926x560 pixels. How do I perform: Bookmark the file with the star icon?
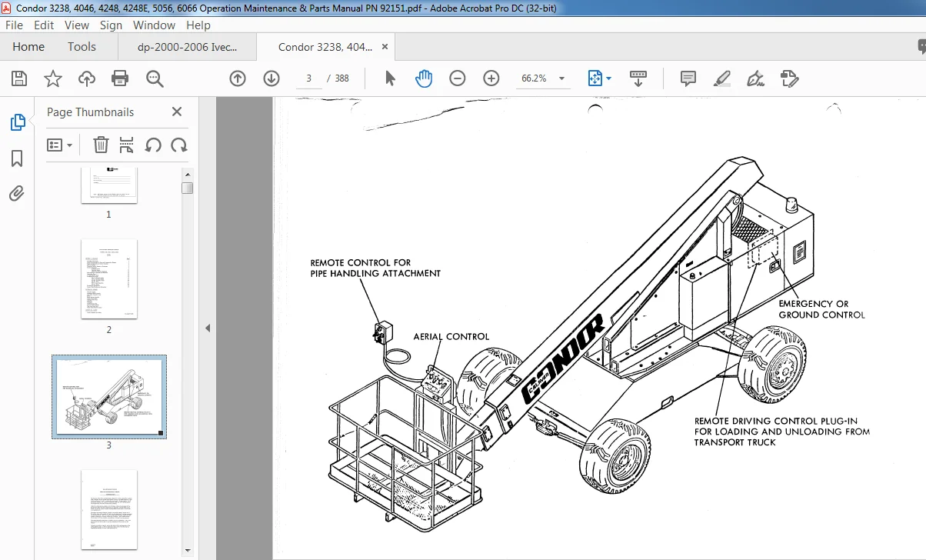pyautogui.click(x=53, y=78)
